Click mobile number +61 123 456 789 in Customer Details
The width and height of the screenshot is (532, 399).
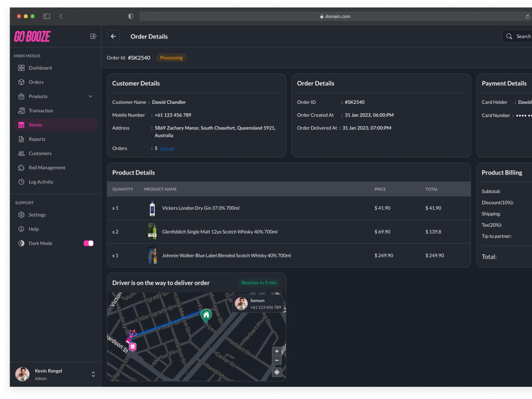click(x=173, y=115)
